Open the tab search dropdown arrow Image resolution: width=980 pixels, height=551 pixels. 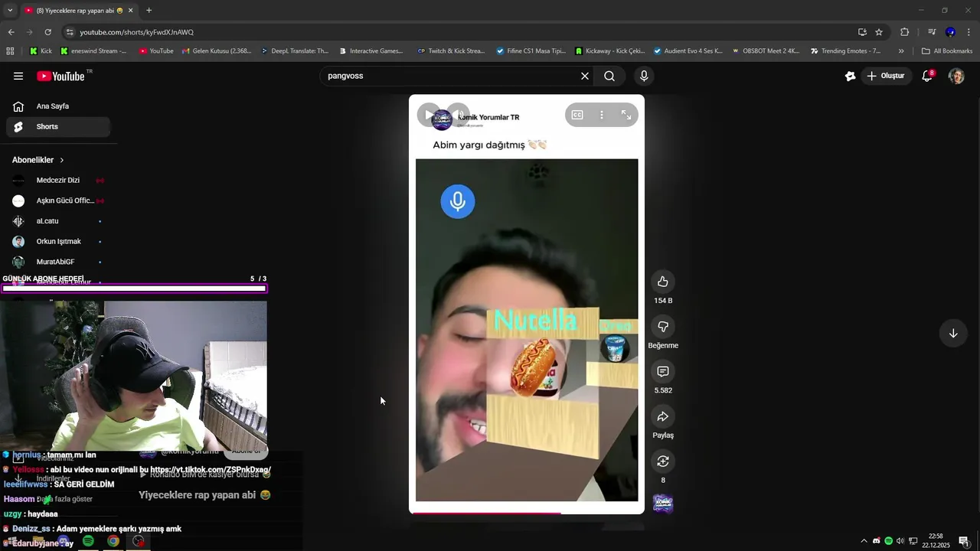click(9, 11)
